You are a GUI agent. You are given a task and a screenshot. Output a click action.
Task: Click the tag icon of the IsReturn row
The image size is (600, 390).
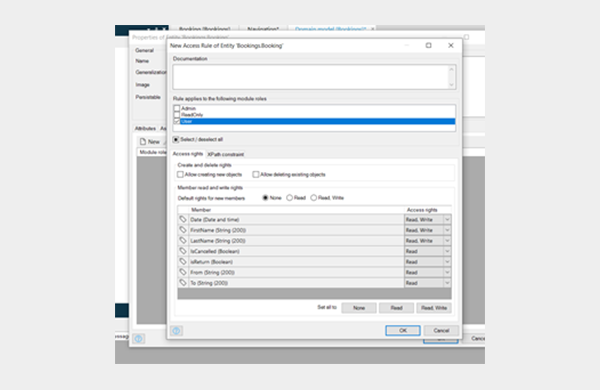(183, 262)
